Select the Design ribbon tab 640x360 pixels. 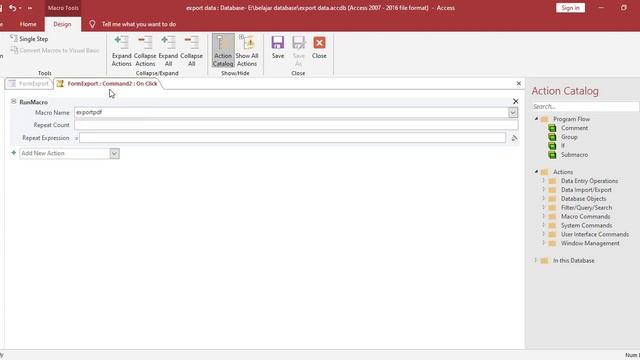click(62, 24)
